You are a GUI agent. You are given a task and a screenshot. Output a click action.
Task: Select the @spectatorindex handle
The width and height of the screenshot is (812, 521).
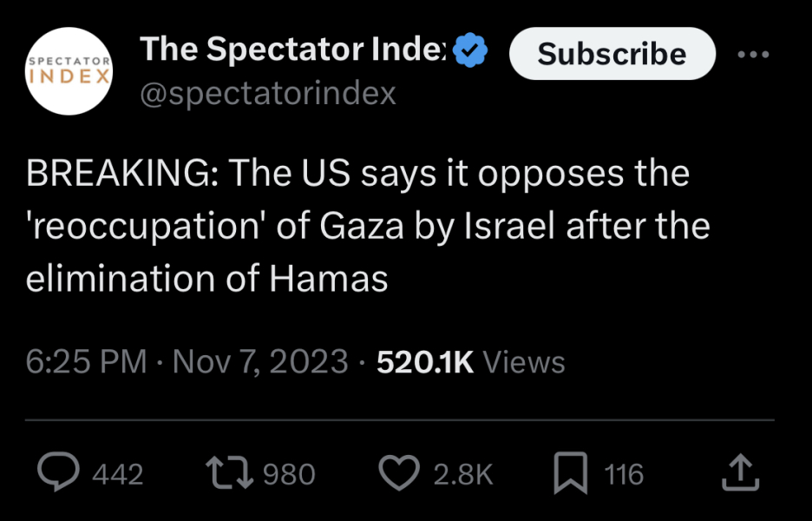(x=267, y=92)
